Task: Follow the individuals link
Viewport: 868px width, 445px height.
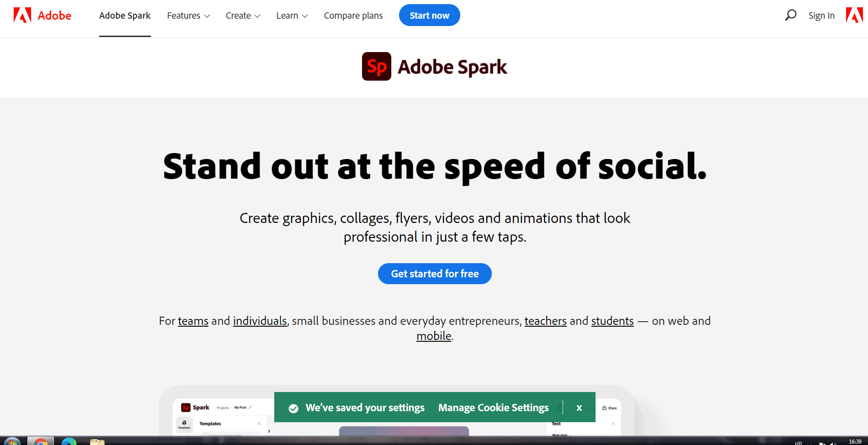Action: [260, 321]
